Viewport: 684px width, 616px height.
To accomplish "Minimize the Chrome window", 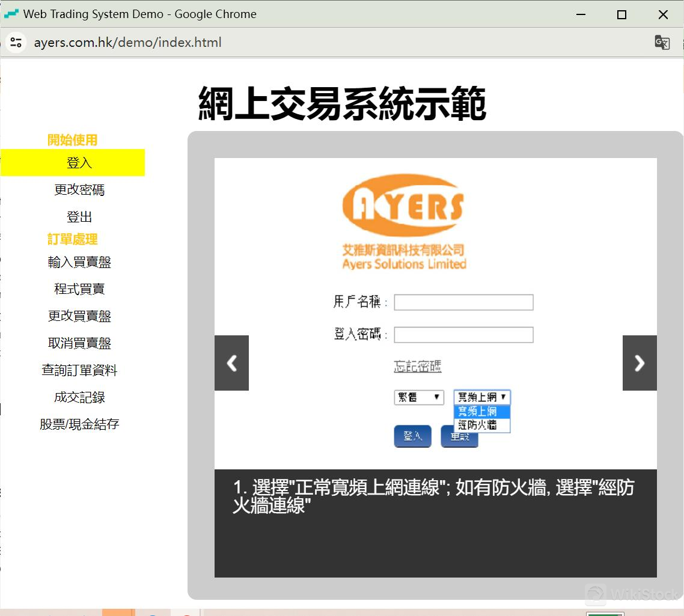I will (581, 14).
